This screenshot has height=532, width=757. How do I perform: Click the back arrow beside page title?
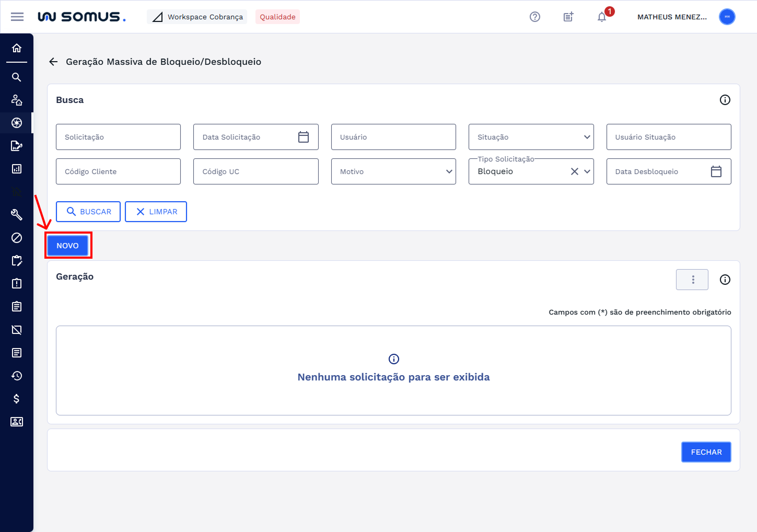(x=53, y=62)
